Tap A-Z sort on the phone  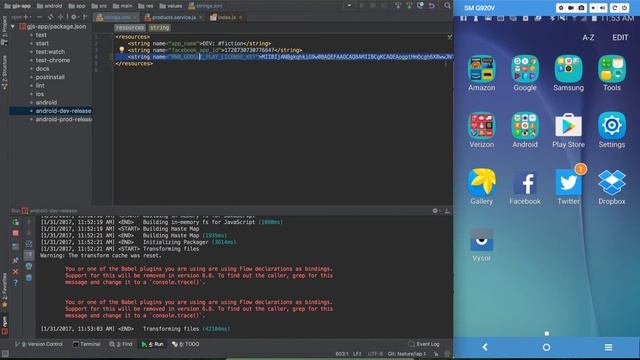(x=588, y=38)
